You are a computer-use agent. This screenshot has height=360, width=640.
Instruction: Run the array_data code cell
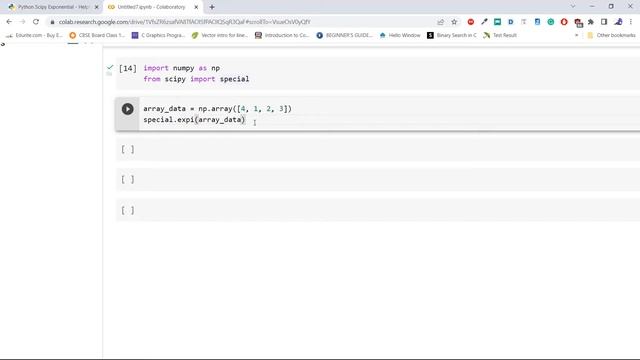127,109
